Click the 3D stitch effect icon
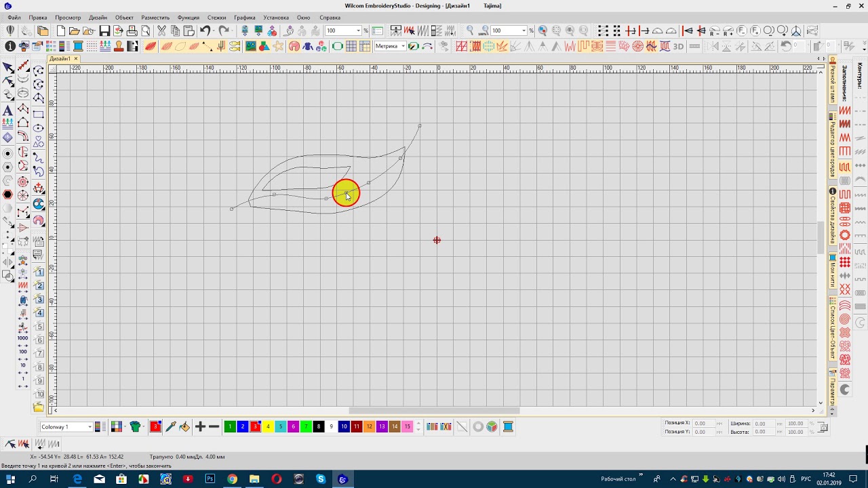868x488 pixels. coord(677,46)
